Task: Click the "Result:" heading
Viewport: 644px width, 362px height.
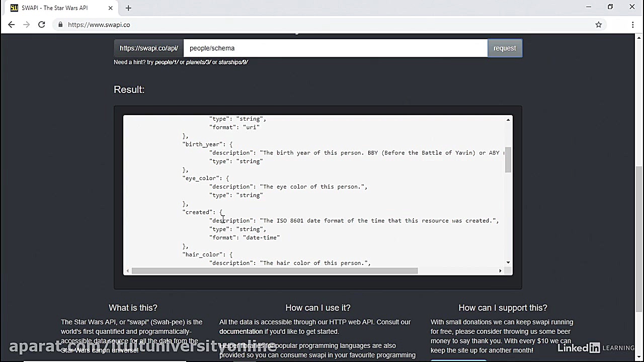Action: 129,89
